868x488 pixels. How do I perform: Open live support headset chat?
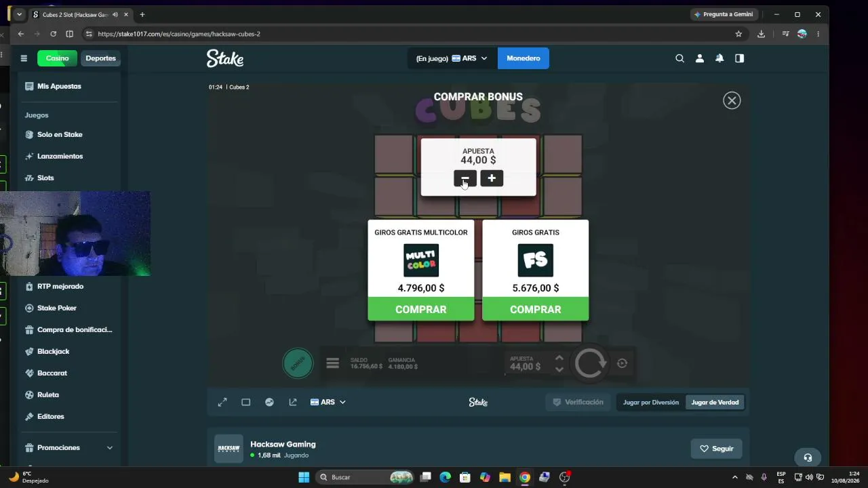808,457
